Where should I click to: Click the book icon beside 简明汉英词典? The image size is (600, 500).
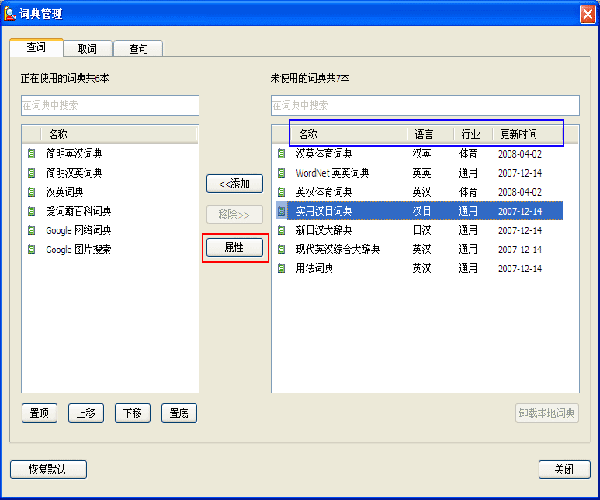(x=31, y=173)
